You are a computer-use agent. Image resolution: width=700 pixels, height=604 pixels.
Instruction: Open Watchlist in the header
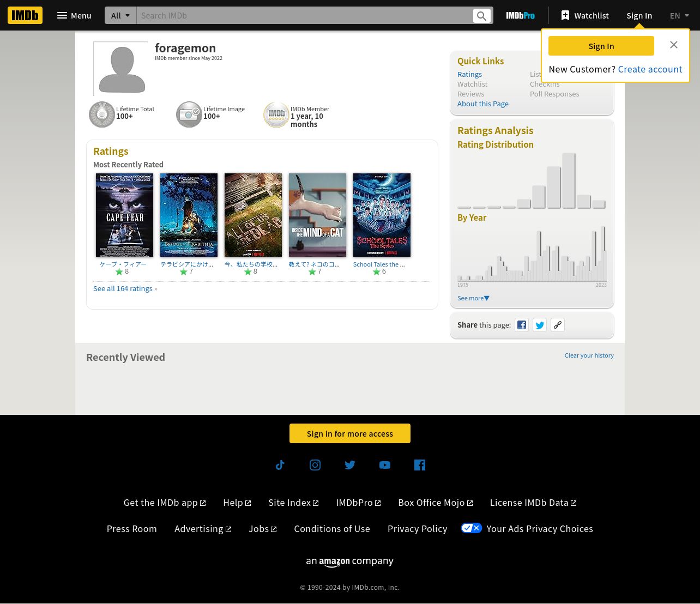pyautogui.click(x=585, y=15)
